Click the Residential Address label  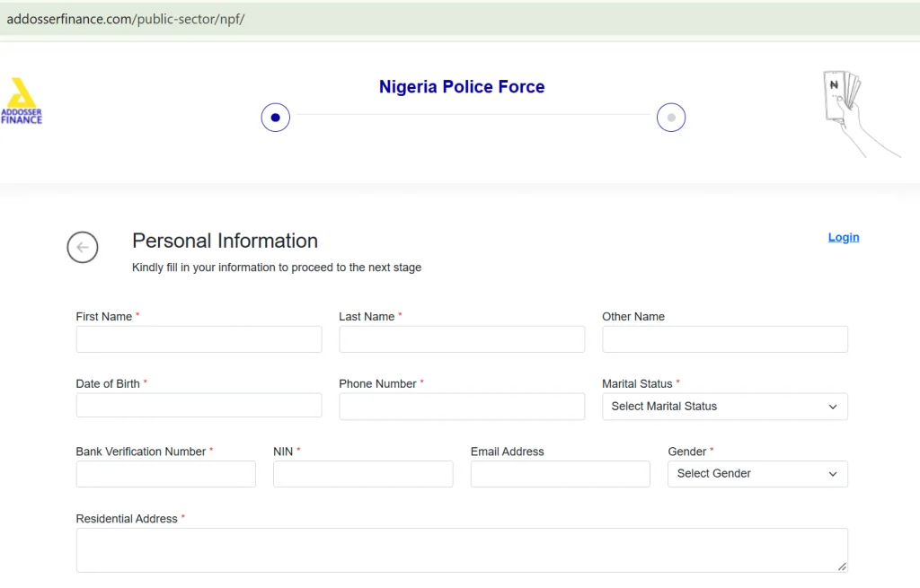[x=127, y=519]
